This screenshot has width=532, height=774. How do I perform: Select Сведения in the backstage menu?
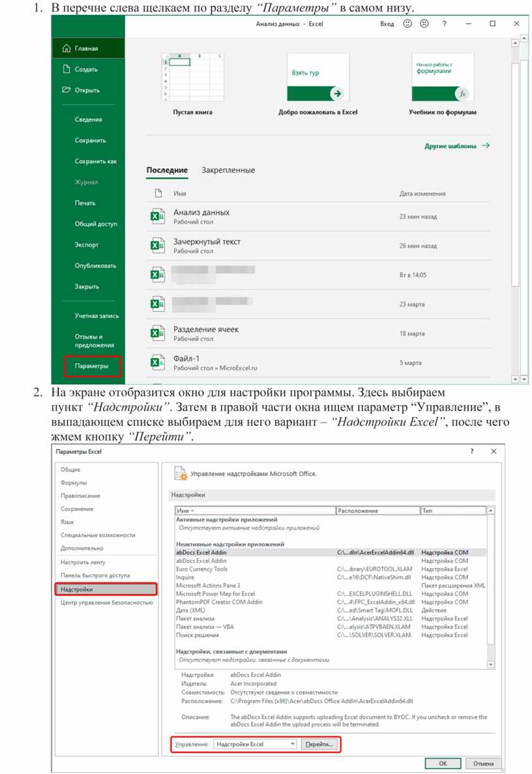[88, 119]
